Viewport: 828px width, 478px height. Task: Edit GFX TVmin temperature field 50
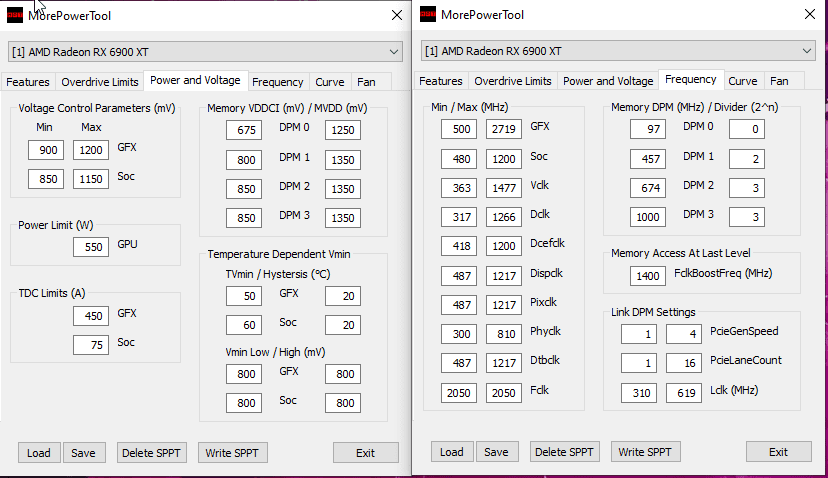pos(244,296)
